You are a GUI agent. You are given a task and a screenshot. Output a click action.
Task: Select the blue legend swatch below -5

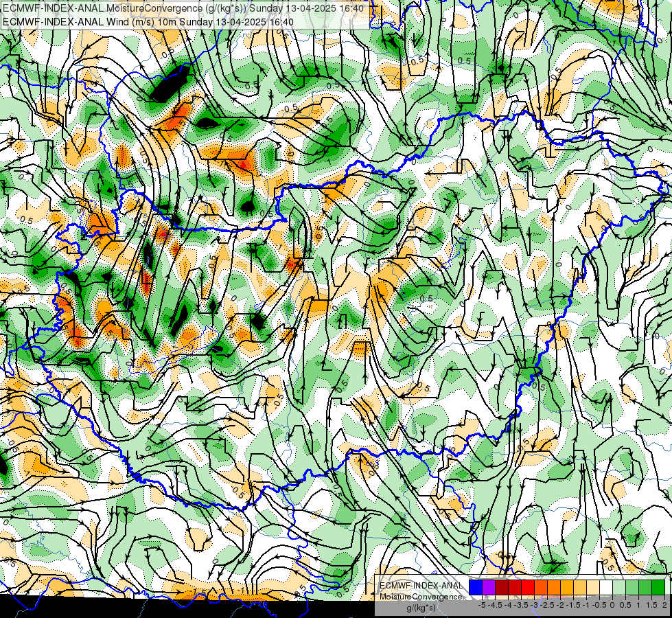476,588
